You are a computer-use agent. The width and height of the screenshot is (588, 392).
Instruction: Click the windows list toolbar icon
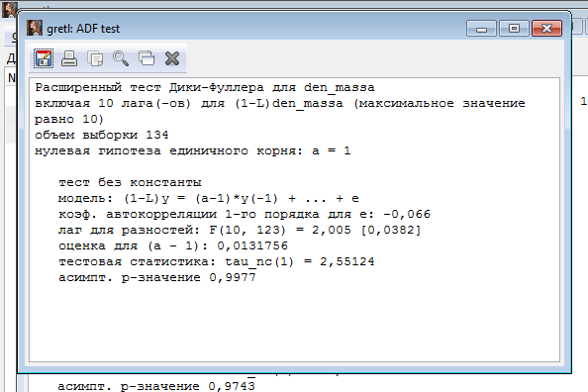[147, 58]
